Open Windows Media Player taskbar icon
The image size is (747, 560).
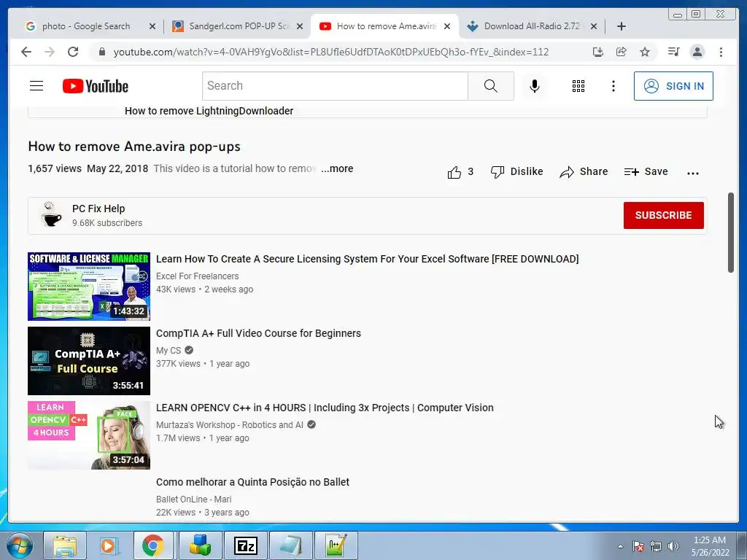tap(108, 545)
